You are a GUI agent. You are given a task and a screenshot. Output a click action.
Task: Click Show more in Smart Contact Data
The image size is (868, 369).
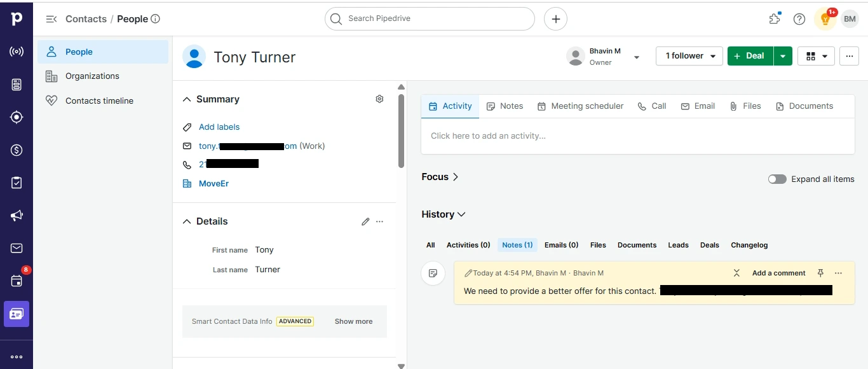pos(353,321)
